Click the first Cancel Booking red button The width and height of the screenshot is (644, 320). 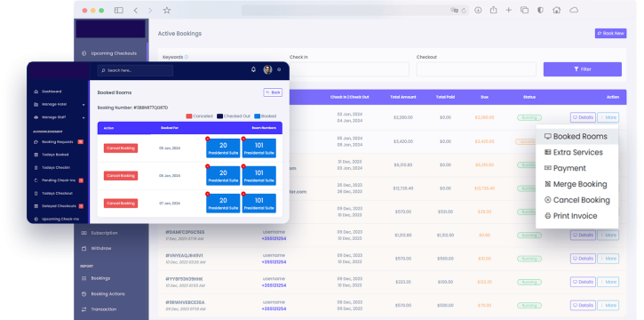[121, 148]
